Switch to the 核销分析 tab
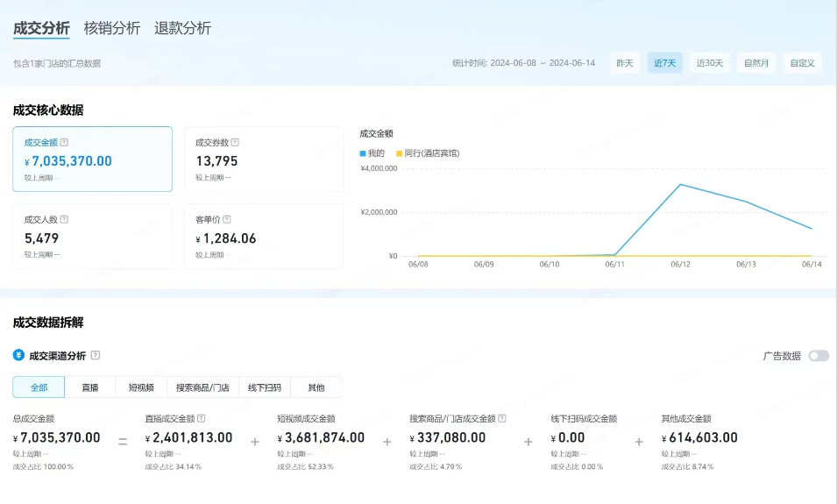This screenshot has width=837, height=504. [112, 28]
